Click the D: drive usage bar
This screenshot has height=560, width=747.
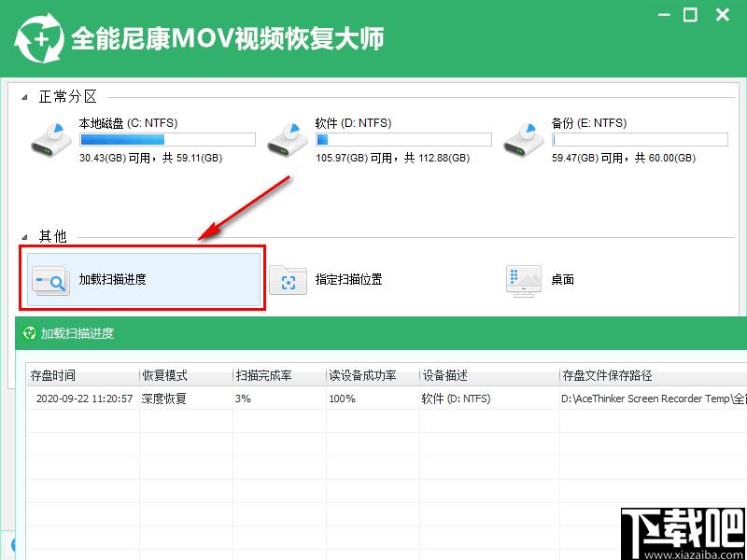[x=403, y=139]
